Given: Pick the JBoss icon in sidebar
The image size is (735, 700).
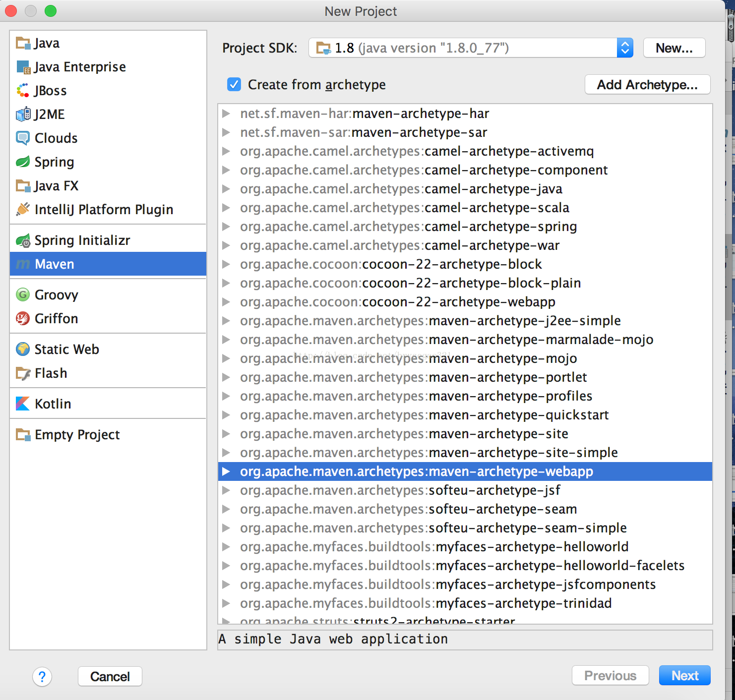Looking at the screenshot, I should (x=23, y=91).
